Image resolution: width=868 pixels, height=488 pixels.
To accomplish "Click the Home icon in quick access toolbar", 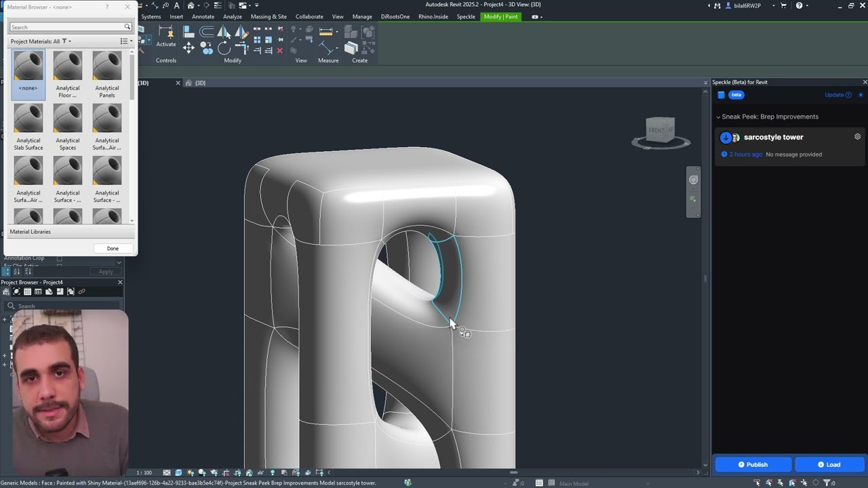I will pyautogui.click(x=191, y=5).
